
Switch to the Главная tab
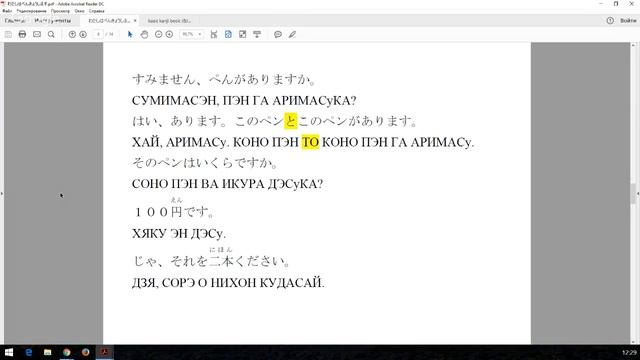coord(15,20)
